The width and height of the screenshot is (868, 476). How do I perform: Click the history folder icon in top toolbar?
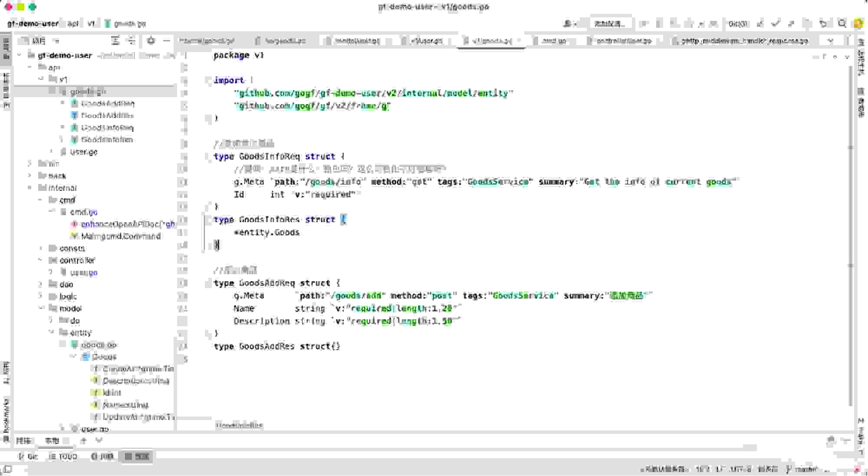click(x=807, y=23)
